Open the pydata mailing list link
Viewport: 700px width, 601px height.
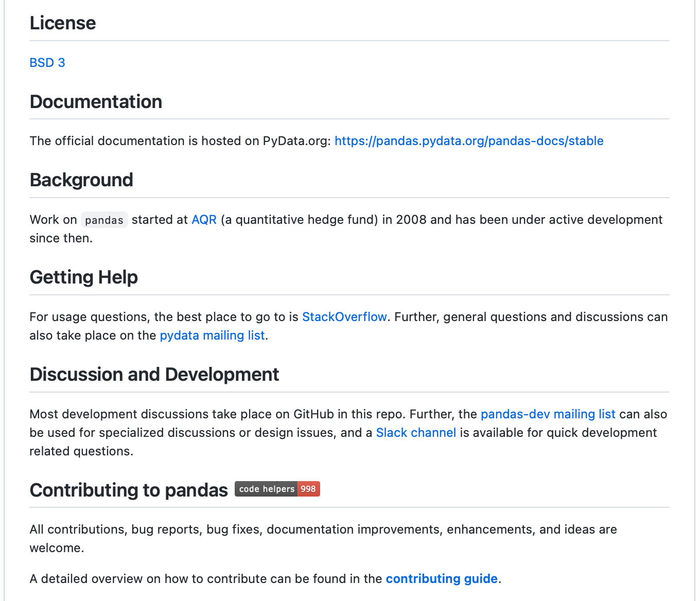pyautogui.click(x=212, y=335)
